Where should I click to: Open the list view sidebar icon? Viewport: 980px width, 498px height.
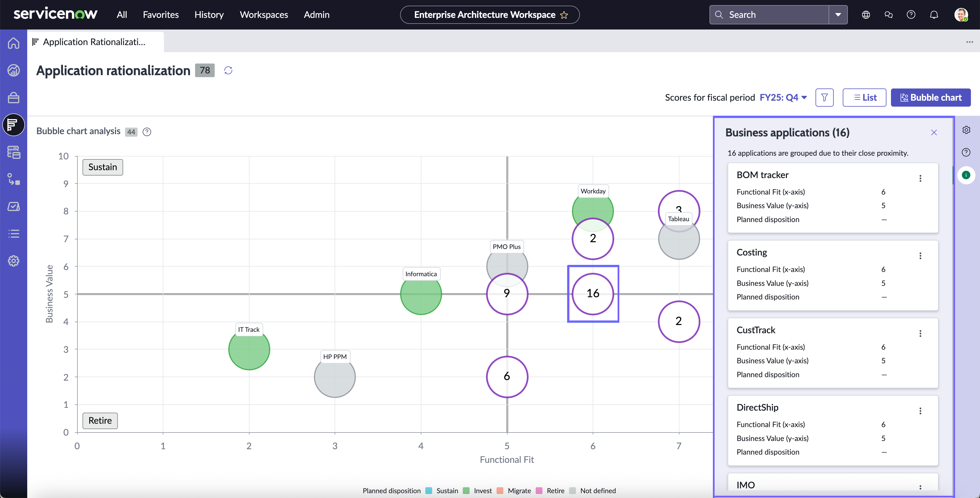[14, 234]
